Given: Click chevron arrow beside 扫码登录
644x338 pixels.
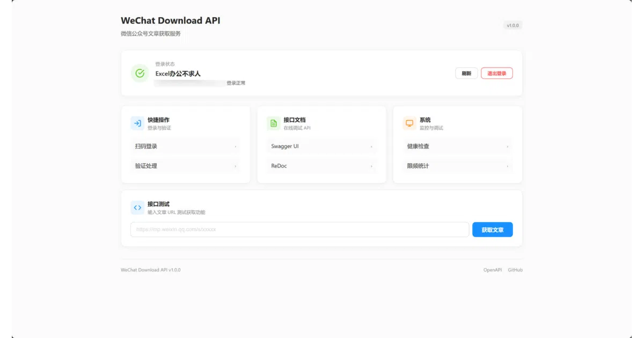Looking at the screenshot, I should pyautogui.click(x=235, y=146).
